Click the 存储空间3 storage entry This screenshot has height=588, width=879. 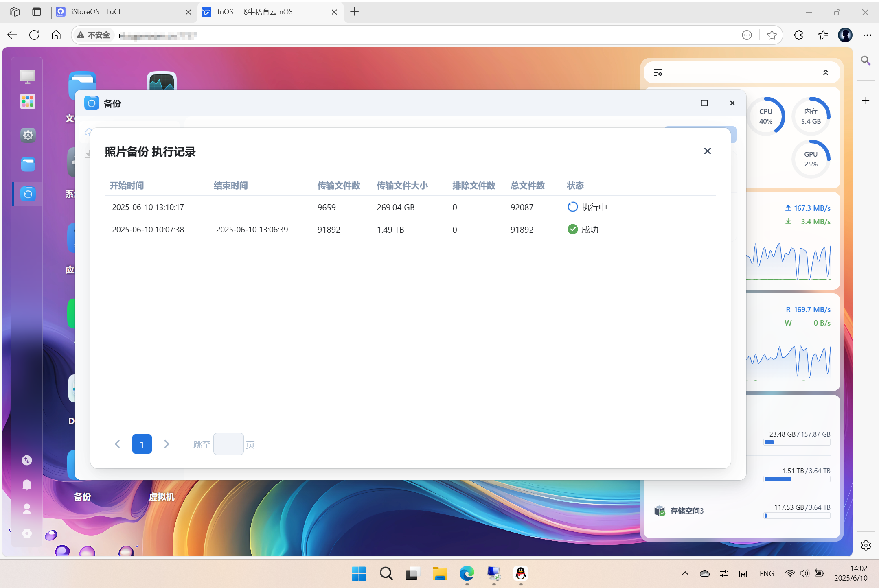point(687,511)
